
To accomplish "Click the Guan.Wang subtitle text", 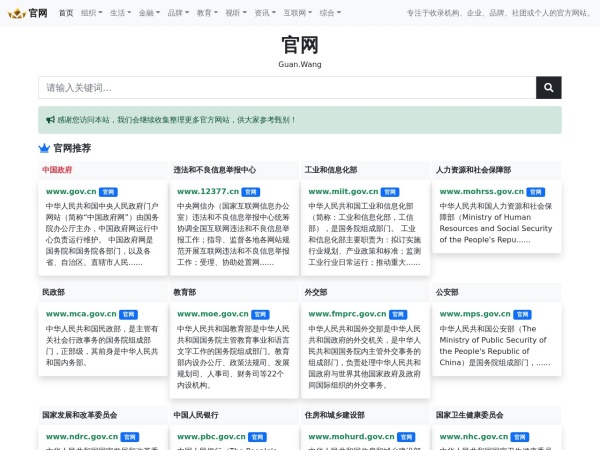I will coord(300,64).
